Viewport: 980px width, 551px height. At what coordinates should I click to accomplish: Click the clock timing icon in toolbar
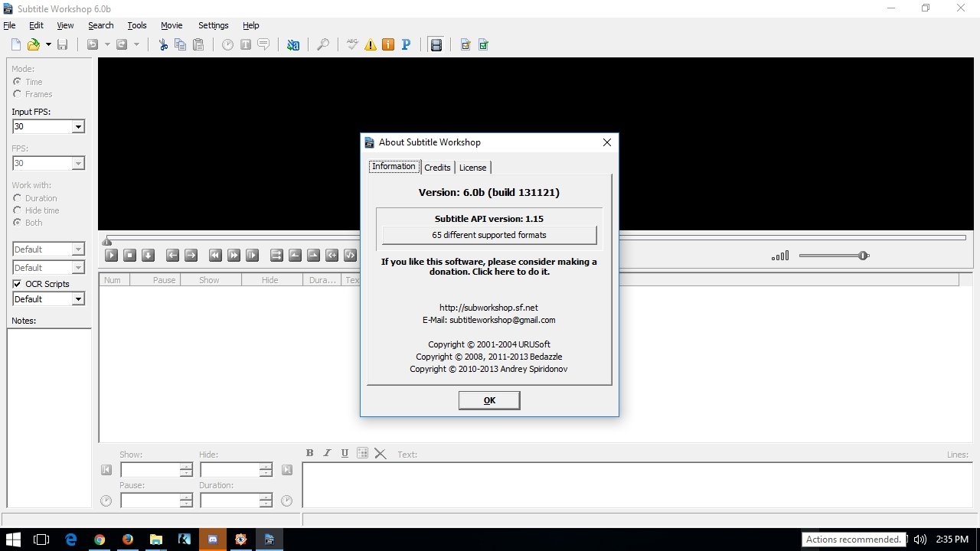tap(227, 44)
